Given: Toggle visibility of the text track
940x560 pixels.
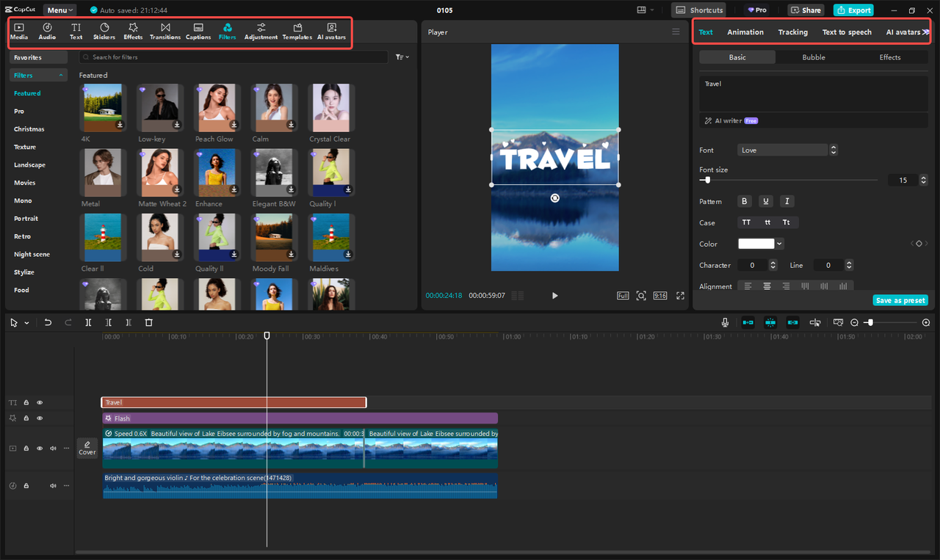Looking at the screenshot, I should coord(40,402).
